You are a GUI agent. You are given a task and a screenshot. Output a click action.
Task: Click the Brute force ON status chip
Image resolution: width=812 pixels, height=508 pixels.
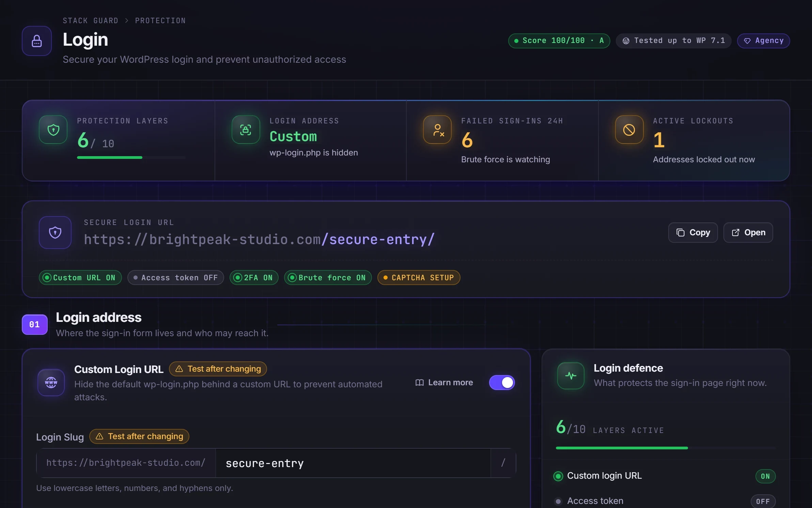point(328,278)
